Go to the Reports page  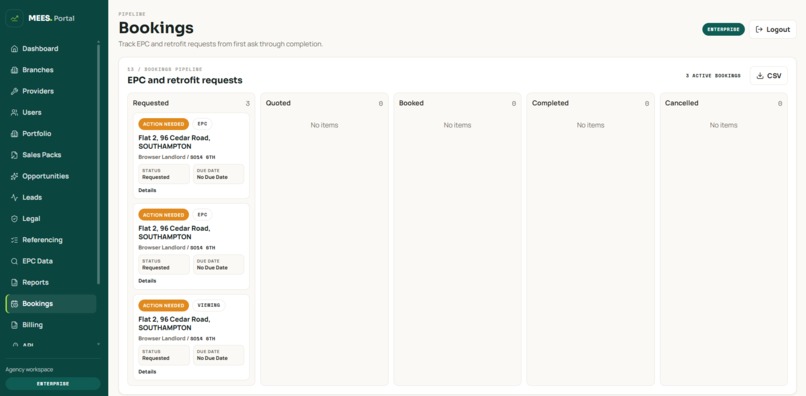[51, 282]
